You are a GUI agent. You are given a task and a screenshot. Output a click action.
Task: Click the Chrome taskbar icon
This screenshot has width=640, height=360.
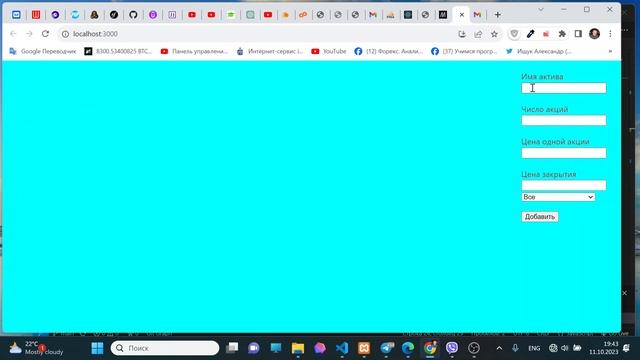tap(430, 348)
